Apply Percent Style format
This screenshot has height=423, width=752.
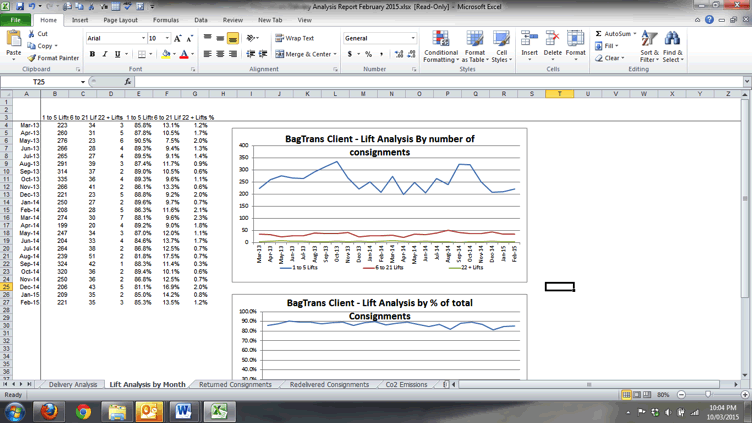tap(368, 54)
